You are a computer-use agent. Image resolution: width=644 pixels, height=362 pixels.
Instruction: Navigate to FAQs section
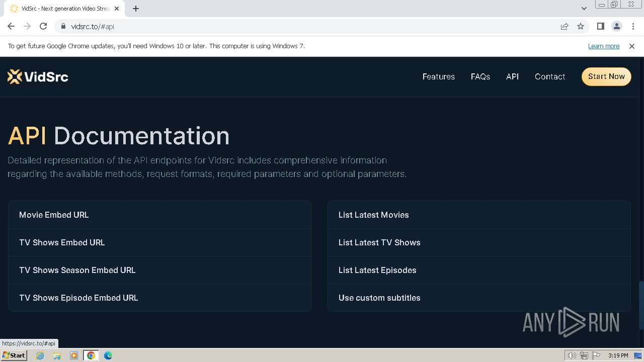tap(480, 76)
